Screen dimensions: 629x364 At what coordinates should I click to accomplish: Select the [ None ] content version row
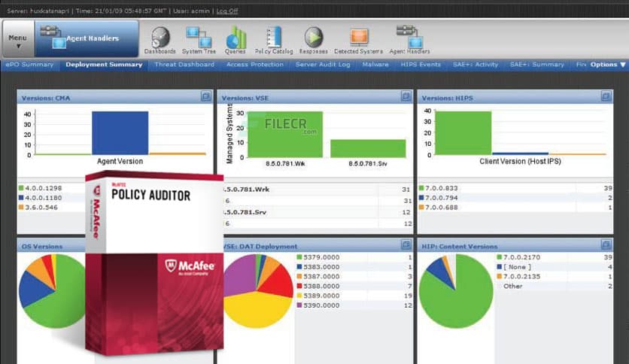[x=555, y=267]
